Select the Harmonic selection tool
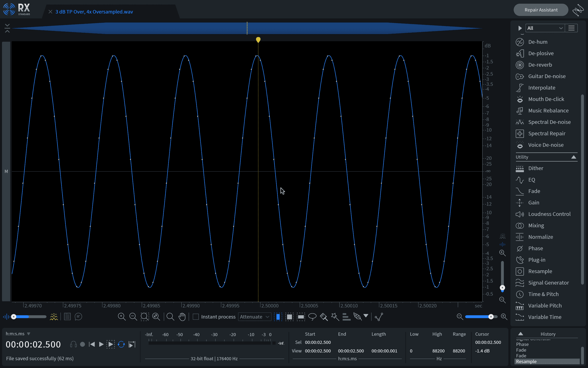588x368 pixels. click(346, 317)
